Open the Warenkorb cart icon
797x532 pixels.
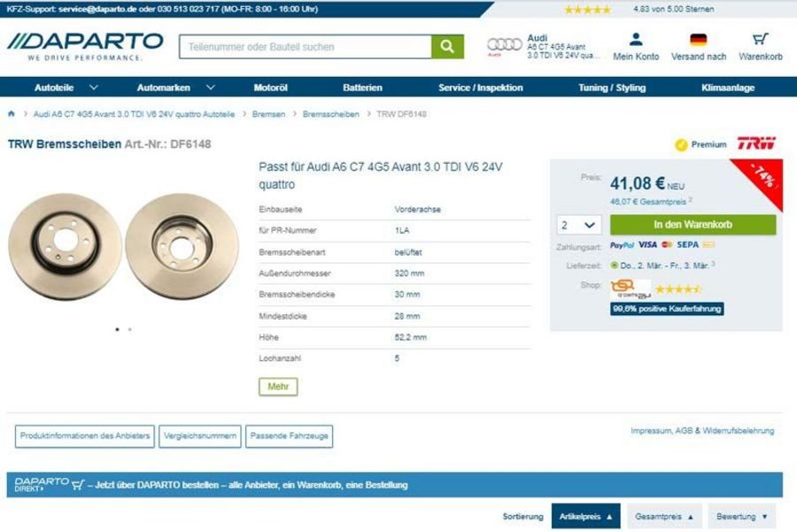click(761, 39)
